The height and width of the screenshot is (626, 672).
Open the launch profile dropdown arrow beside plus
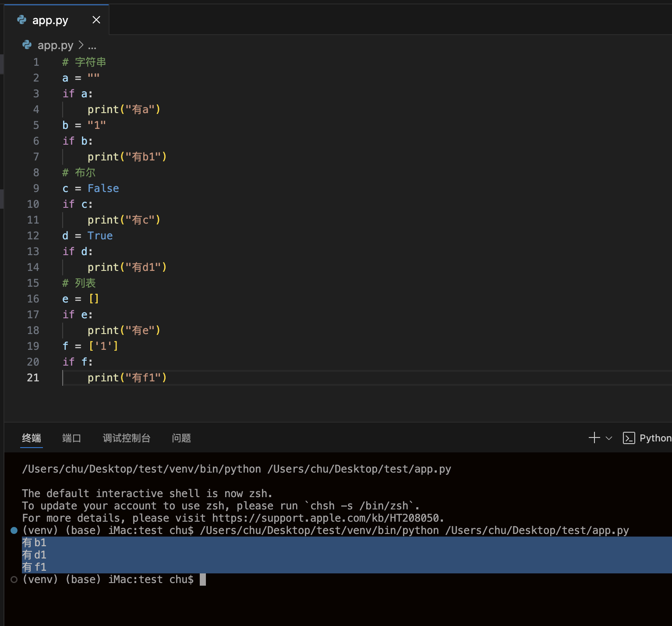click(609, 438)
